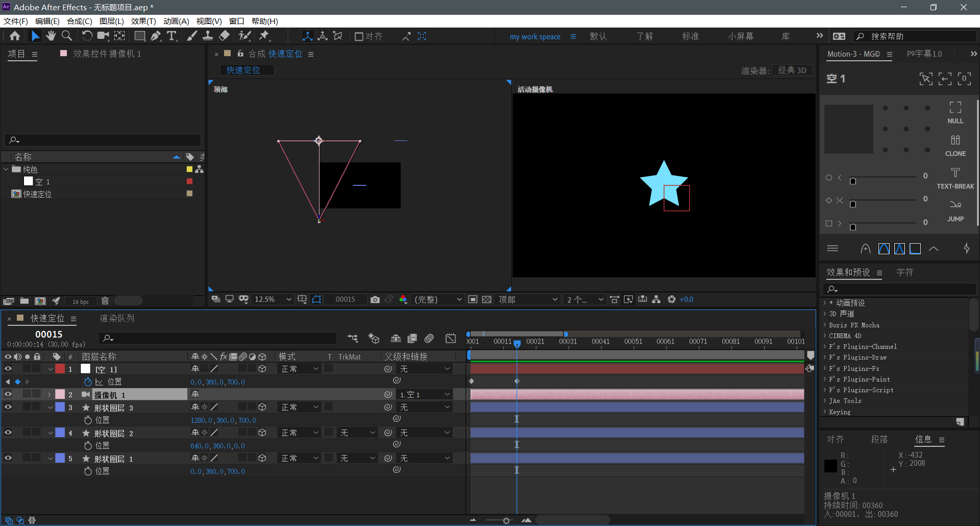Click the NULL button in Motion panel
The image size is (980, 526).
pyautogui.click(x=955, y=112)
